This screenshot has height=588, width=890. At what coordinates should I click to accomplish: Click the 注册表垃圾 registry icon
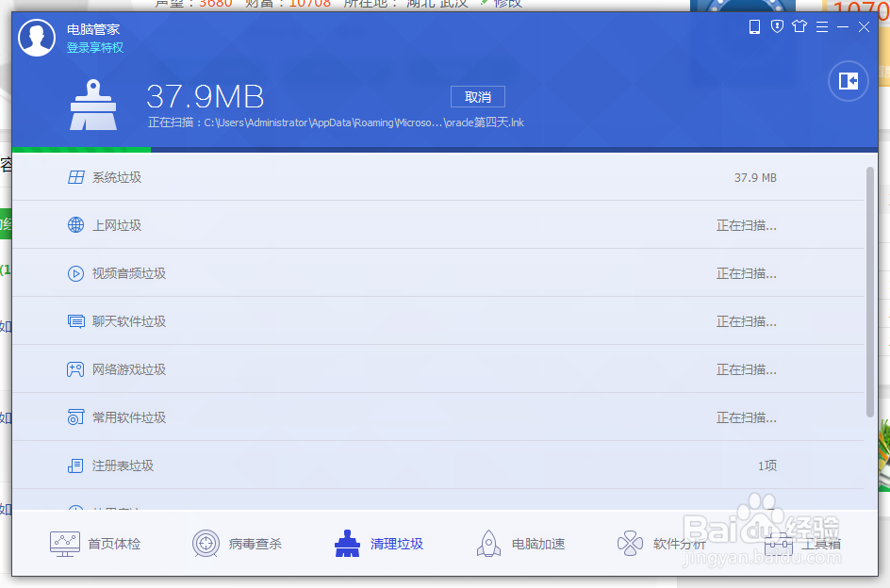coord(75,465)
